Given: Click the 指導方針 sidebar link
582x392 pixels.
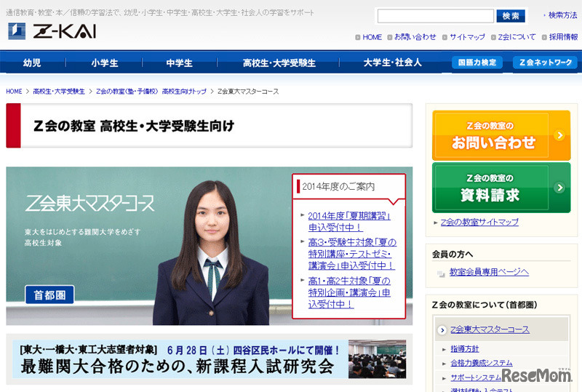Looking at the screenshot, I should (x=466, y=349).
